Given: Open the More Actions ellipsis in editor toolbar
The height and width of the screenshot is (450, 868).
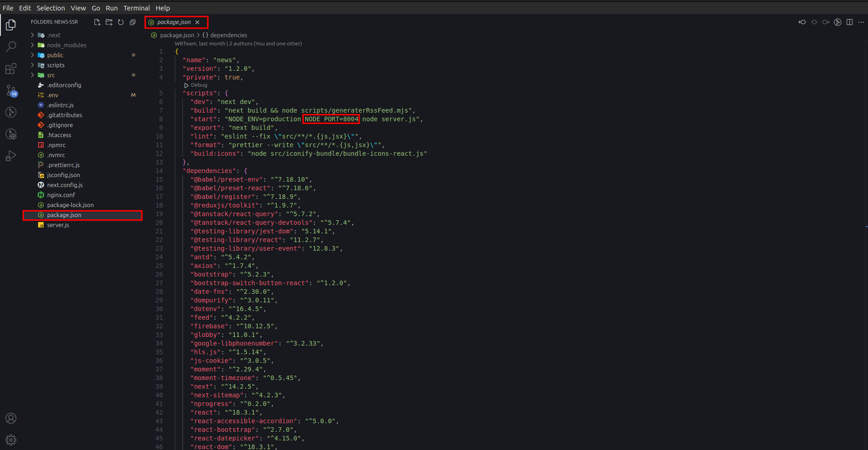Looking at the screenshot, I should [x=861, y=22].
